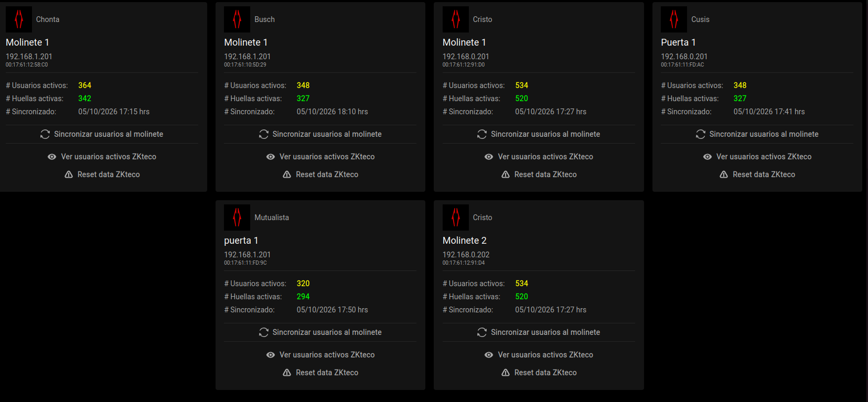
Task: Click the red logo on the Cusis card
Action: 674,19
